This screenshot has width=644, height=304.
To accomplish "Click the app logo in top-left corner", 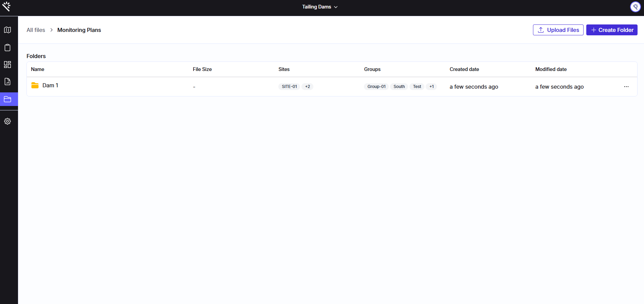I will pos(6,6).
